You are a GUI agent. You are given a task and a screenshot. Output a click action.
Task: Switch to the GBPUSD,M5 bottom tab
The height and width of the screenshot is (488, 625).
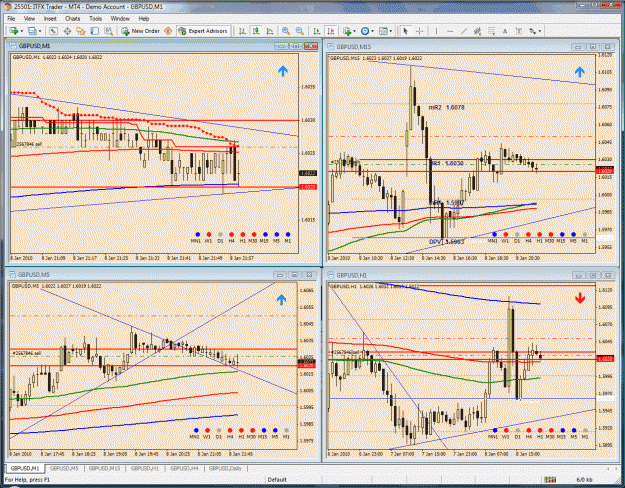pos(64,468)
